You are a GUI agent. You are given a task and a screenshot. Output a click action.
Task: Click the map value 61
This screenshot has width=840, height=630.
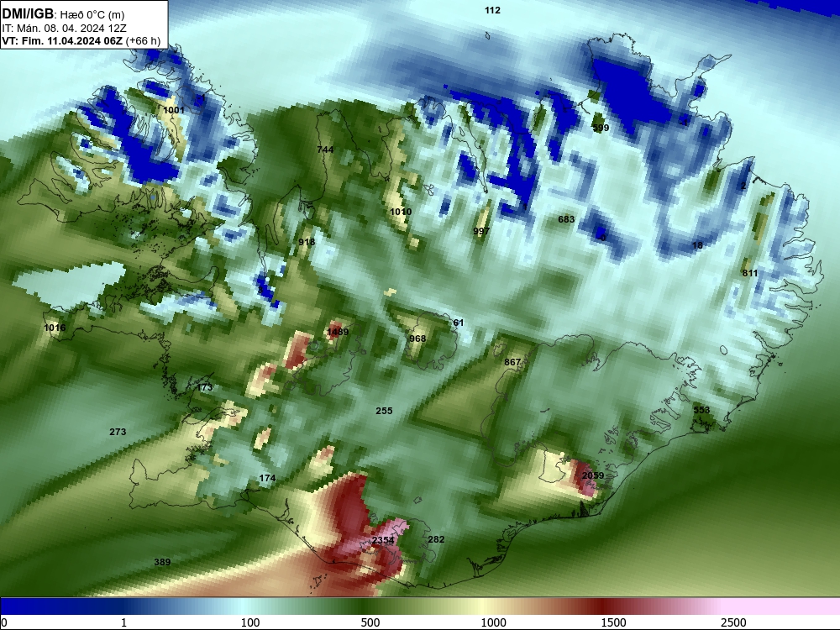pyautogui.click(x=459, y=323)
